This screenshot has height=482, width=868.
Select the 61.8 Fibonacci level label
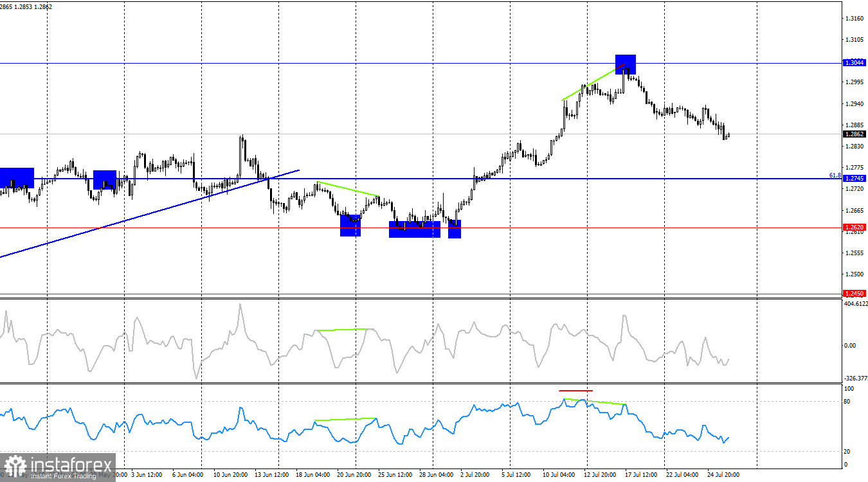[835, 175]
